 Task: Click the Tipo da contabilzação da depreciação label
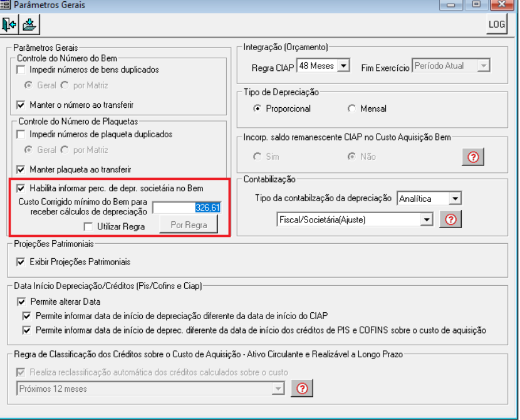tap(323, 198)
